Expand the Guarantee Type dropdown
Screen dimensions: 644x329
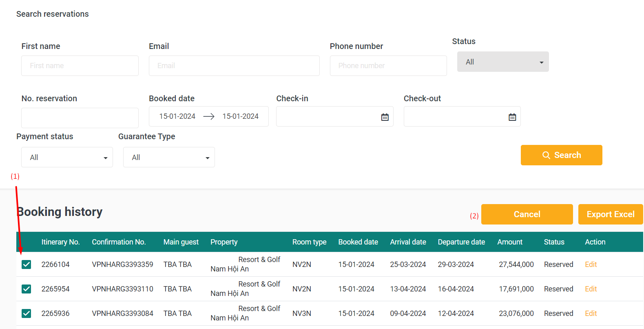pyautogui.click(x=169, y=157)
